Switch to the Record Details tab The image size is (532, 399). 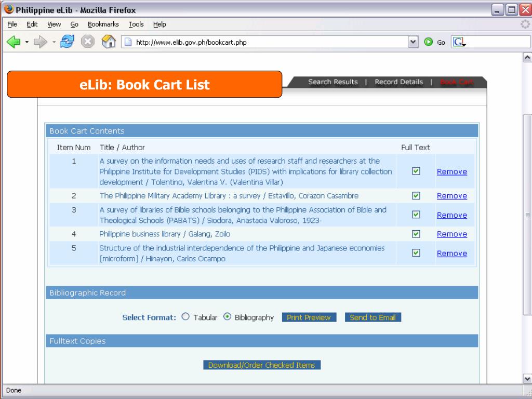pyautogui.click(x=398, y=82)
